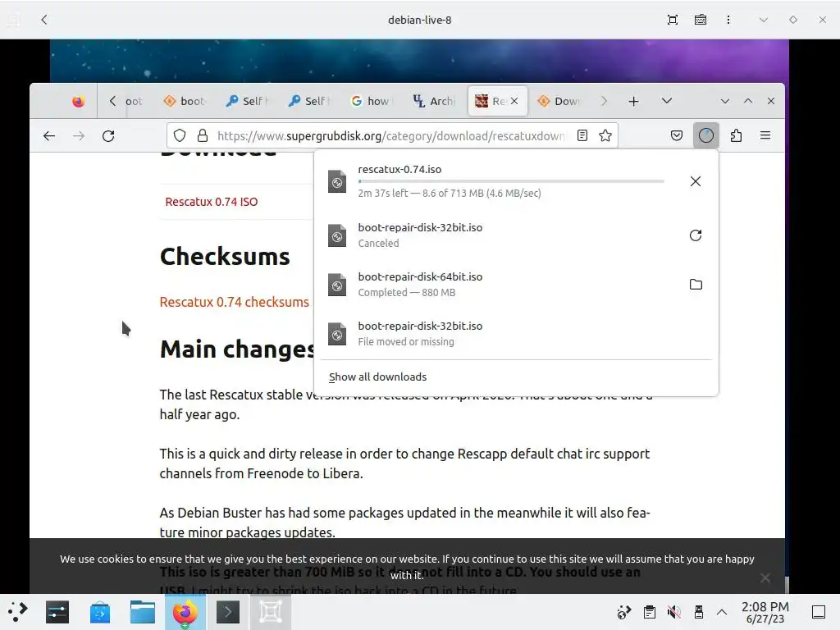Click Firefox in the taskbar

(185, 612)
